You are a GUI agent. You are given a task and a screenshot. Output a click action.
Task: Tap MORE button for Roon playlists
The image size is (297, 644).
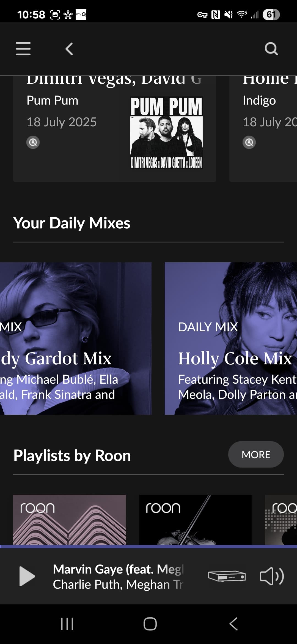(x=256, y=454)
